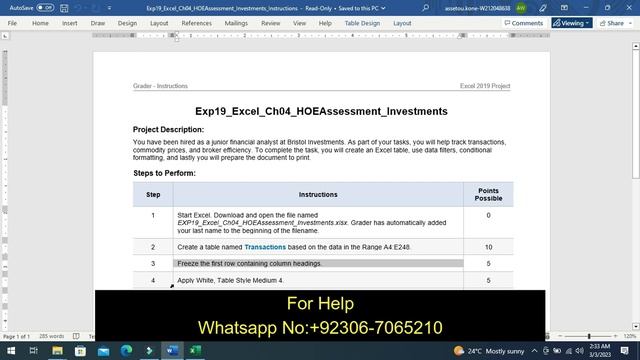Image resolution: width=640 pixels, height=360 pixels.
Task: Expand the Saved to this PC dropdown
Action: [x=383, y=8]
